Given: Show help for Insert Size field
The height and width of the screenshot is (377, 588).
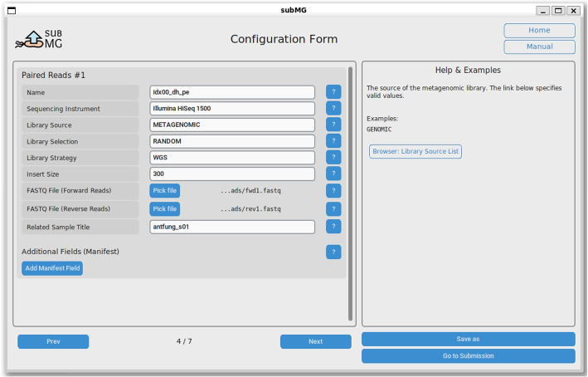Looking at the screenshot, I should click(x=333, y=174).
